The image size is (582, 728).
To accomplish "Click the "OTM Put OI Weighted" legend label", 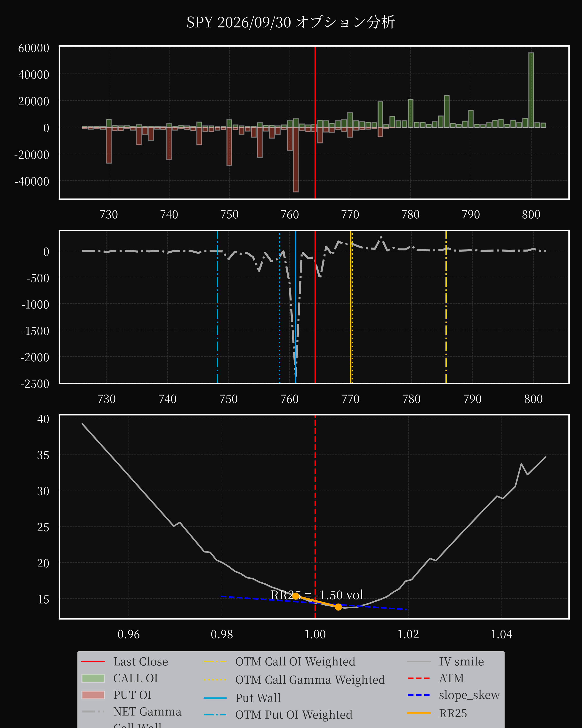I will [x=293, y=714].
